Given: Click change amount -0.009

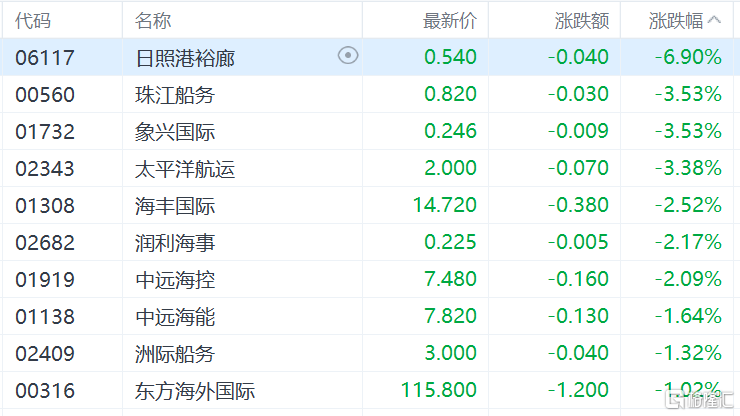Looking at the screenshot, I should pyautogui.click(x=578, y=131).
